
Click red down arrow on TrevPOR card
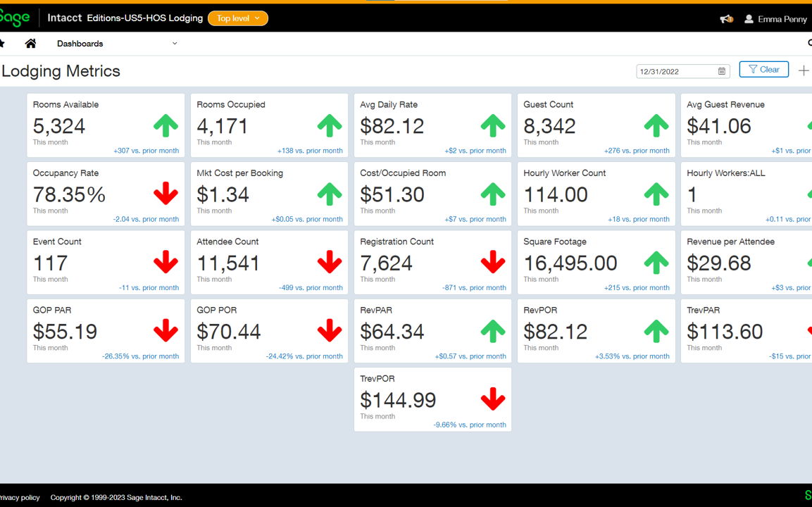493,400
